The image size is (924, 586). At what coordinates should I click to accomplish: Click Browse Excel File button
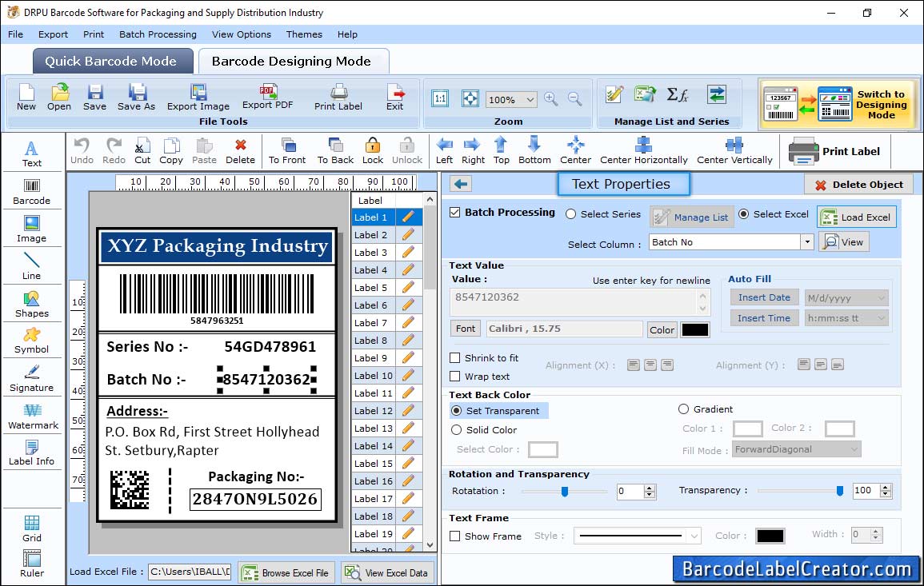[286, 572]
